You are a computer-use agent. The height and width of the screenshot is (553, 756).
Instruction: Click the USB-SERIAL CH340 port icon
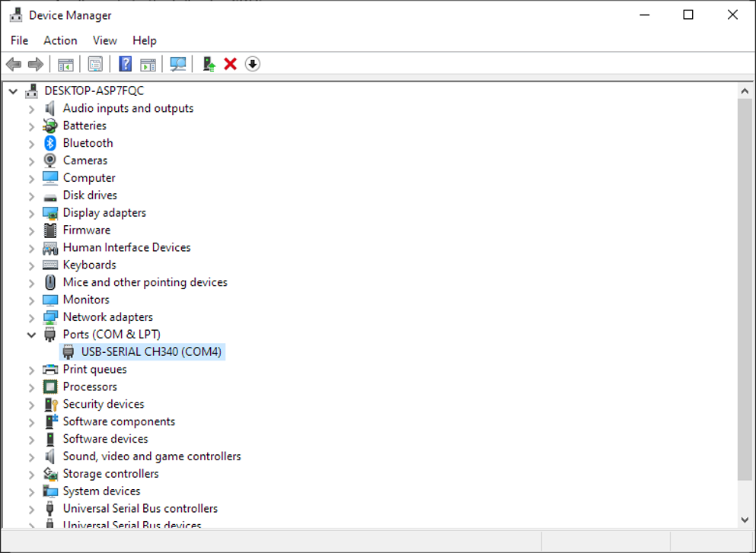pyautogui.click(x=69, y=352)
